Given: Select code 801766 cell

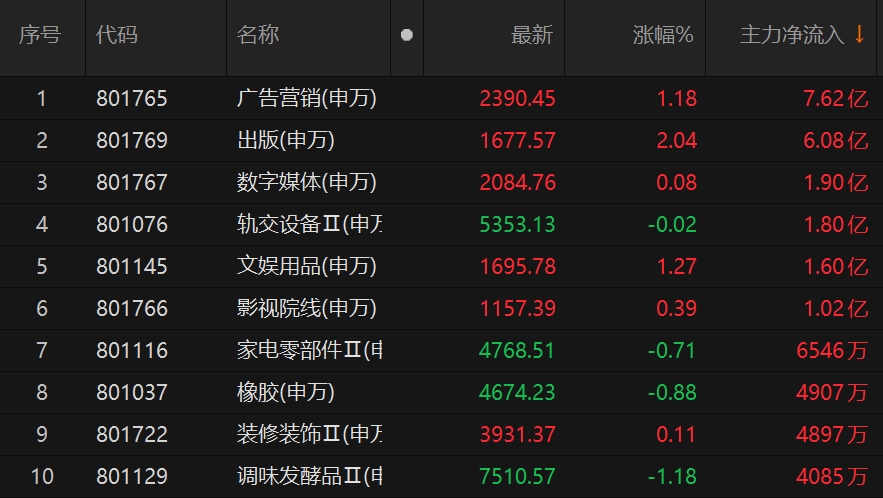Looking at the screenshot, I should 132,309.
